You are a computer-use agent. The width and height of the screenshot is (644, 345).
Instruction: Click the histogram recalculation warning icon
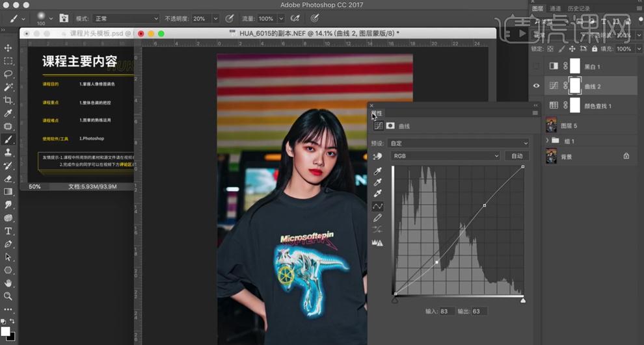click(x=377, y=242)
